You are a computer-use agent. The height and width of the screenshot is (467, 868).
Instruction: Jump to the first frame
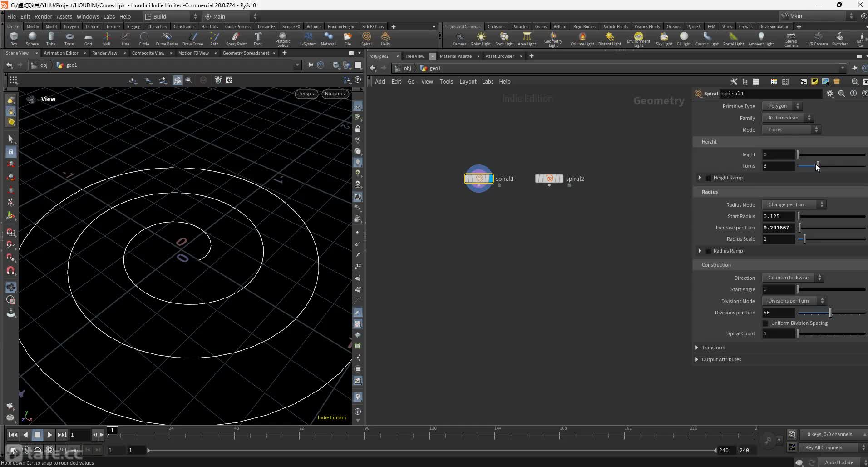pos(13,435)
